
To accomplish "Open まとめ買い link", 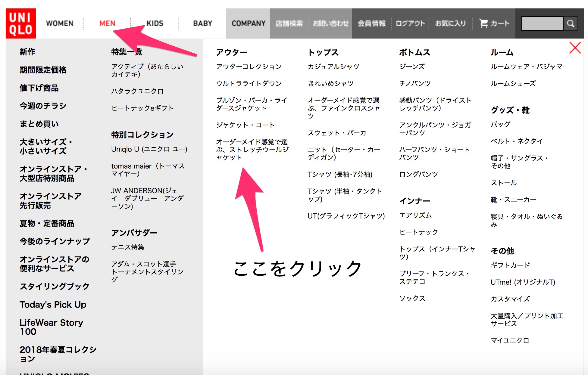I will coord(39,124).
